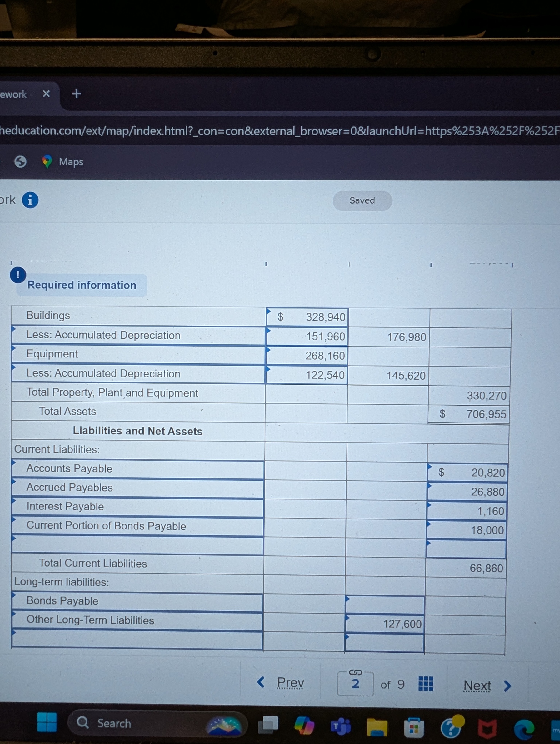
Task: Open the globe bookmark icon
Action: click(21, 162)
